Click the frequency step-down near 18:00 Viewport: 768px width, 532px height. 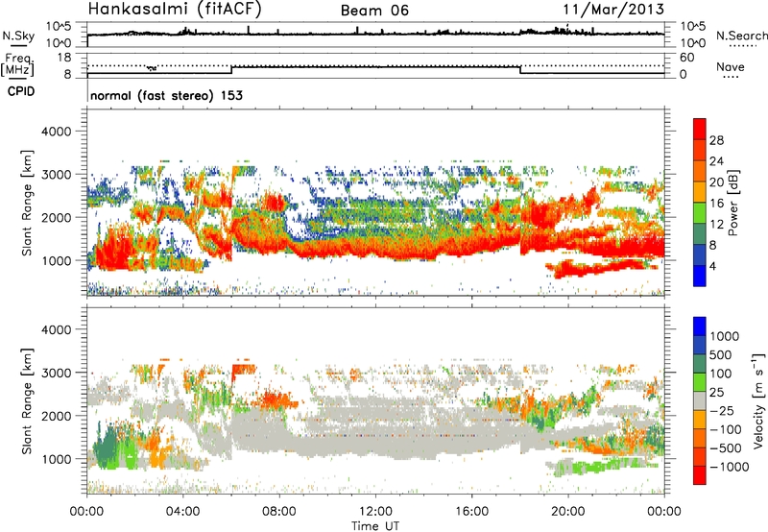click(x=520, y=70)
